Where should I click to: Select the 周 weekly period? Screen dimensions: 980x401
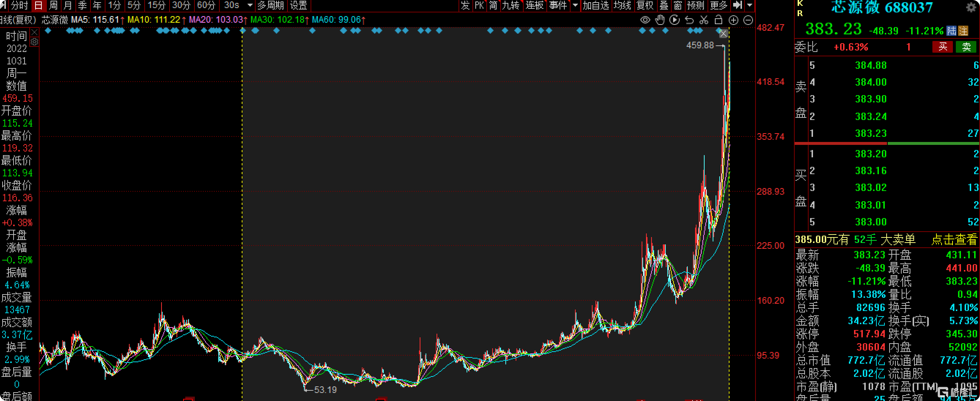pyautogui.click(x=53, y=5)
